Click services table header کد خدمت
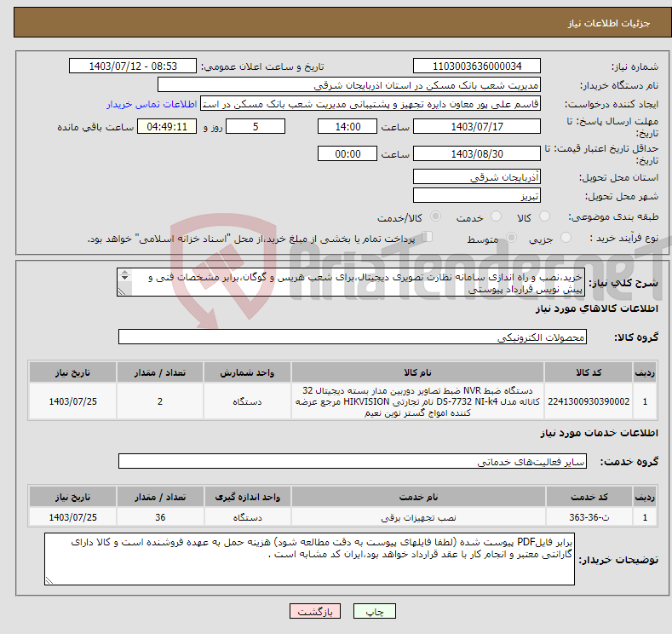The image size is (672, 634). (x=589, y=497)
